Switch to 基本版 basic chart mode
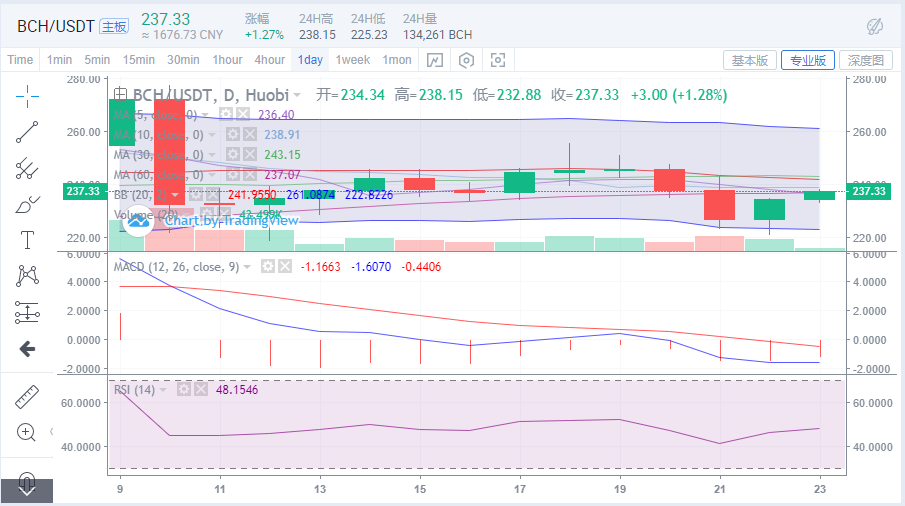 750,60
